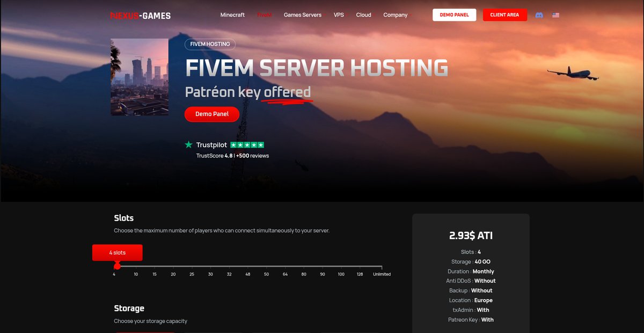Open the Cloud menu item
The width and height of the screenshot is (644, 333).
click(x=363, y=15)
